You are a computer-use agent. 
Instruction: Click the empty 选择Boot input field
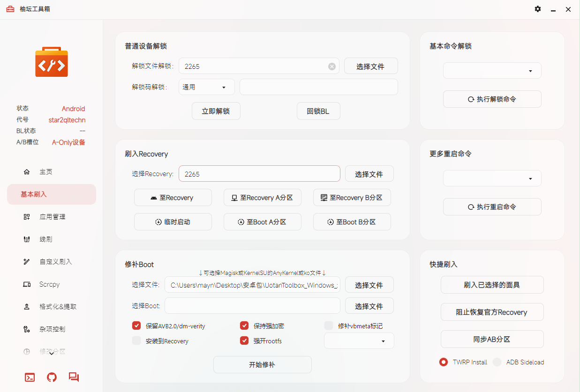coord(252,305)
